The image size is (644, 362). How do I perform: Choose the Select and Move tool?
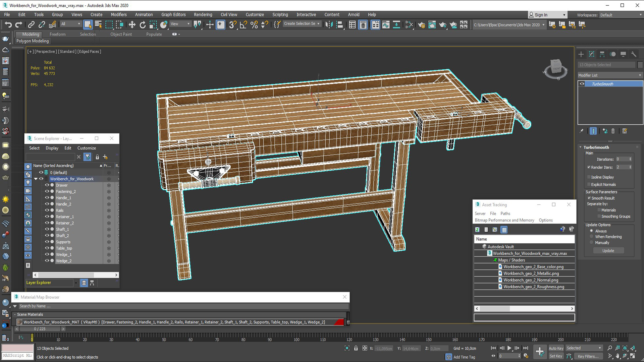click(132, 24)
